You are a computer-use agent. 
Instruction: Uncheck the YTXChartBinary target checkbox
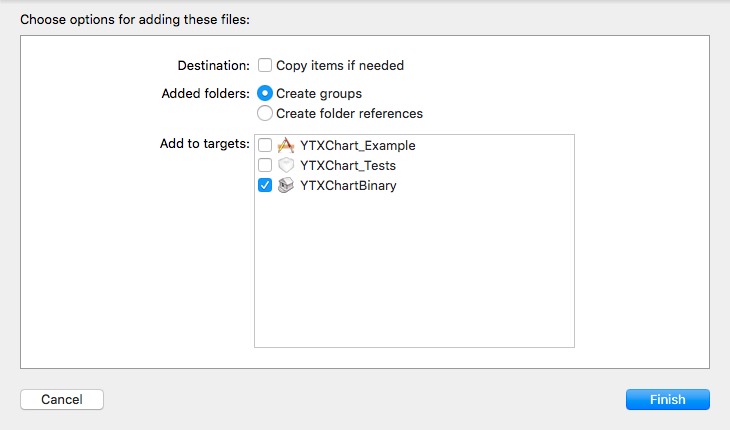point(265,185)
